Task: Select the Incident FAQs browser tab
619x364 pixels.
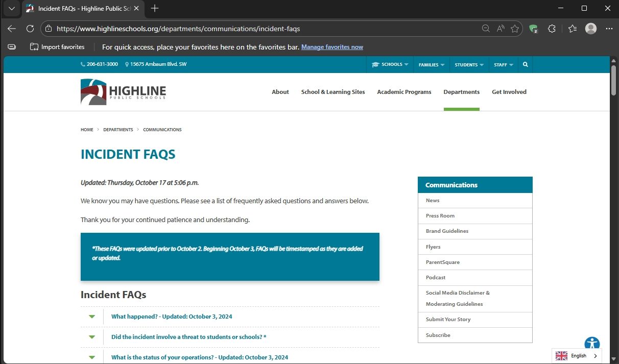Action: (x=84, y=8)
